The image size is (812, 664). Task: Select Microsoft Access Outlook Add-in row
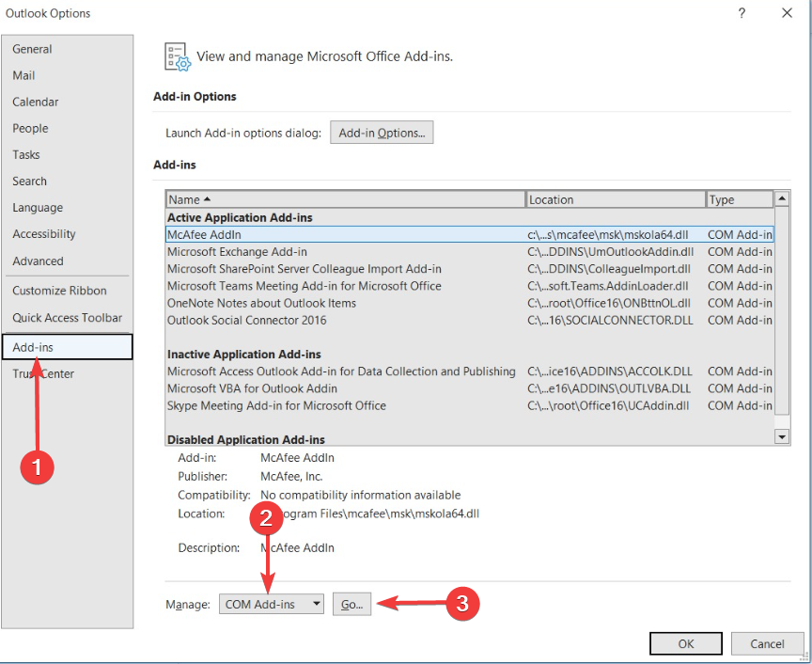coord(469,372)
